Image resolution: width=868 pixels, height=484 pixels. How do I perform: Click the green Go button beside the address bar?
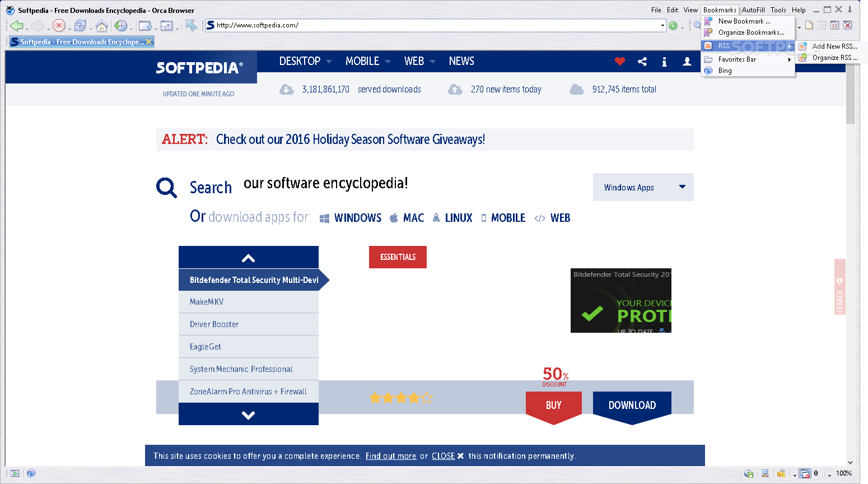pos(673,25)
